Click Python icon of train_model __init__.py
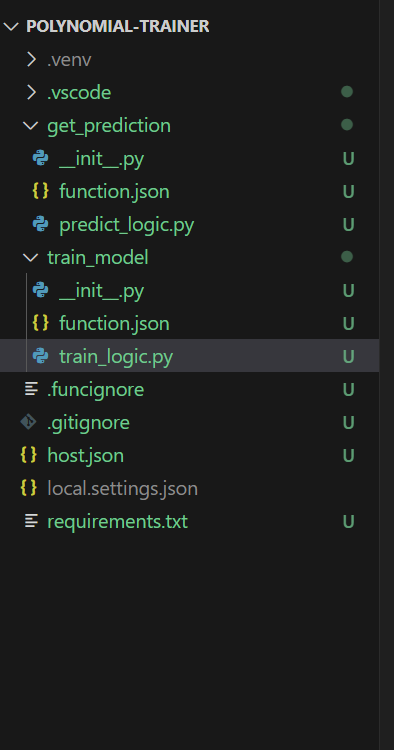The image size is (394, 750). (x=41, y=290)
